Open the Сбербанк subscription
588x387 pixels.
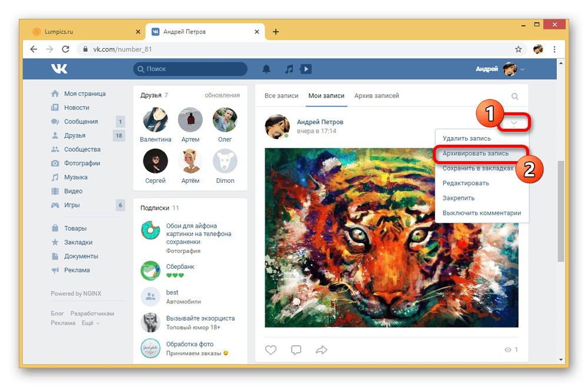coord(180,266)
